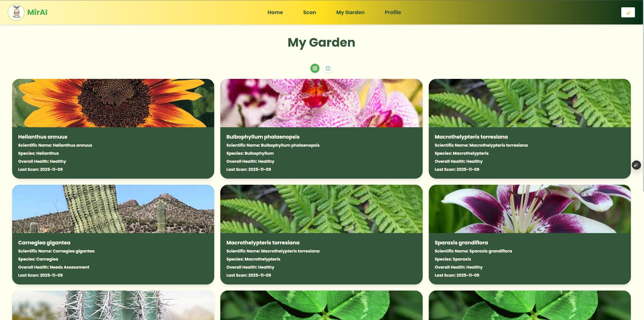Click the MirAI sprout logo icon
Screen dimensions: 644x320
point(16,12)
